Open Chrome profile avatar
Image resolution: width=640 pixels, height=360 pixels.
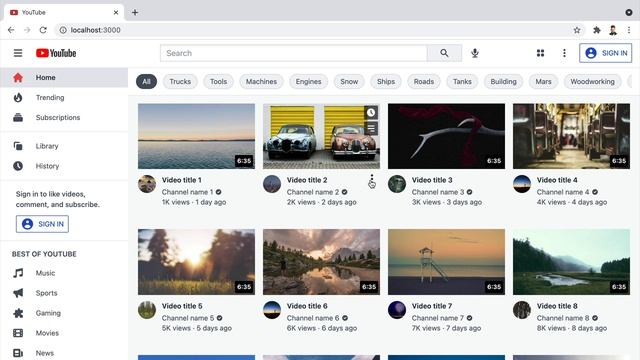click(x=613, y=30)
